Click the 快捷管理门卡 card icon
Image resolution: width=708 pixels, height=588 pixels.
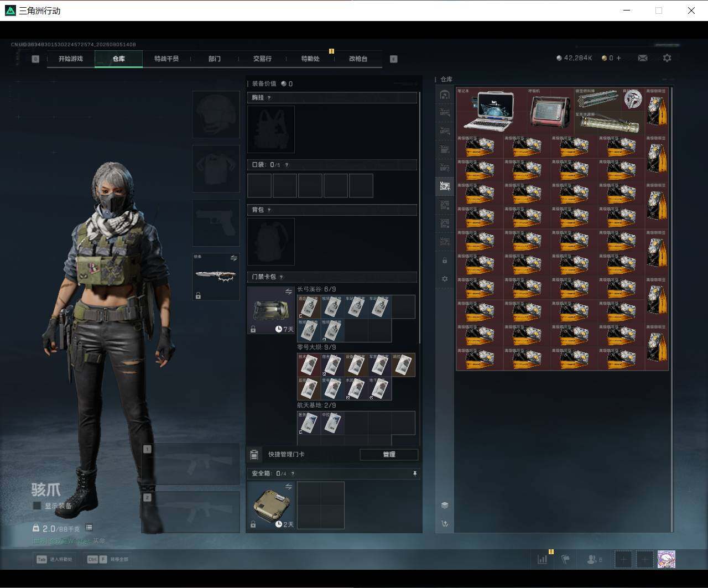click(x=254, y=455)
